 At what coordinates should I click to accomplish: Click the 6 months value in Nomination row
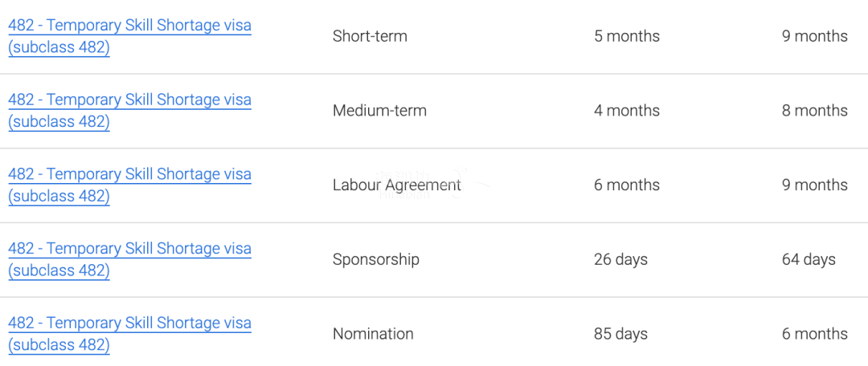tap(815, 334)
